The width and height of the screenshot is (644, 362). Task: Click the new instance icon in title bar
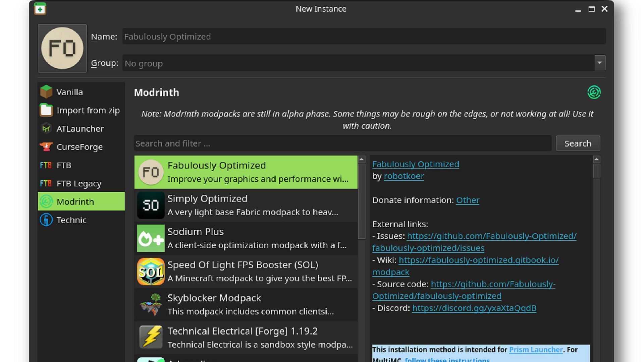pyautogui.click(x=40, y=8)
